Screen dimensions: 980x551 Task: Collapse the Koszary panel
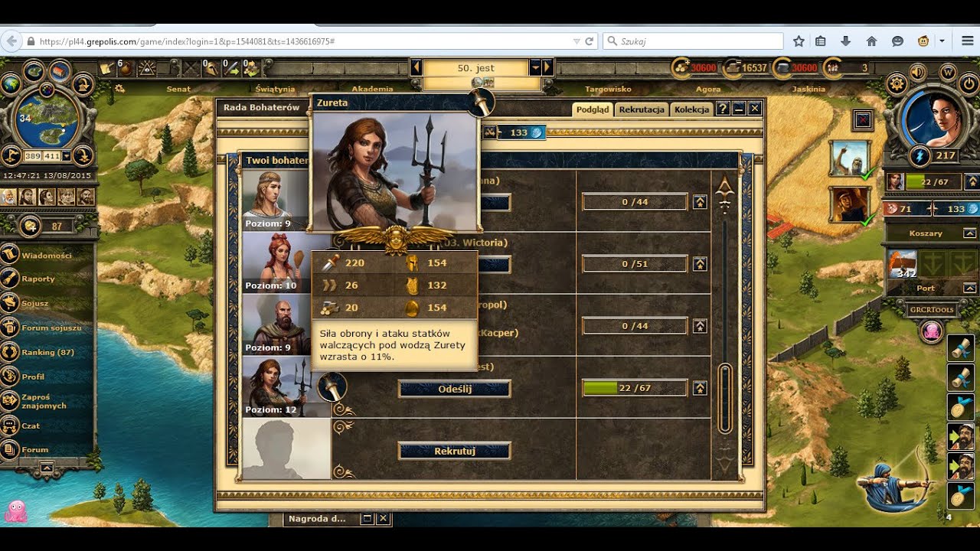click(x=969, y=233)
